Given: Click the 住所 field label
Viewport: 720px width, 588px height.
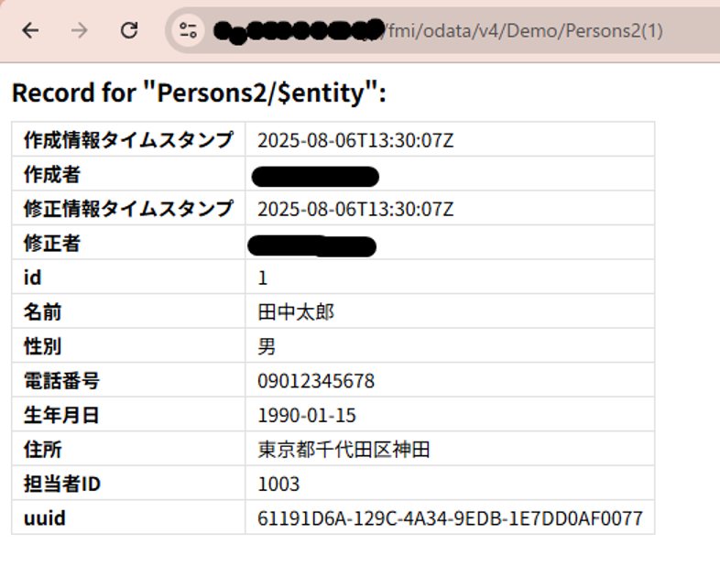Looking at the screenshot, I should 42,450.
